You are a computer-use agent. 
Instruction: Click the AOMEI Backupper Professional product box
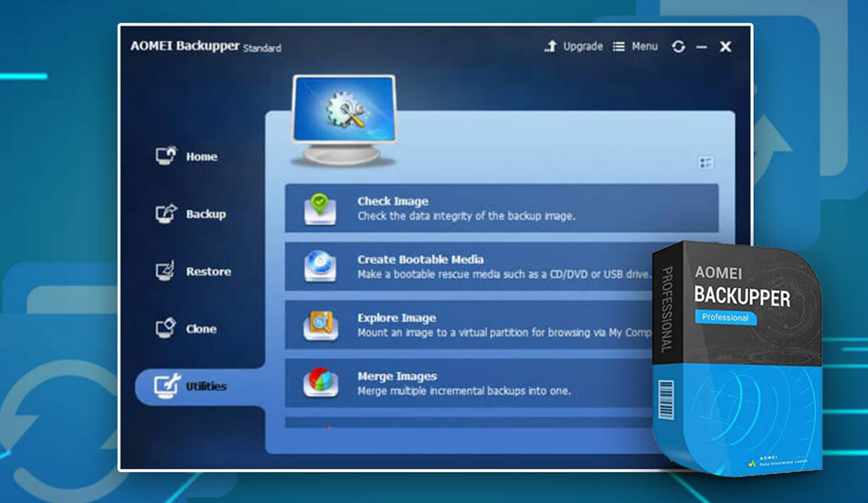tap(737, 359)
